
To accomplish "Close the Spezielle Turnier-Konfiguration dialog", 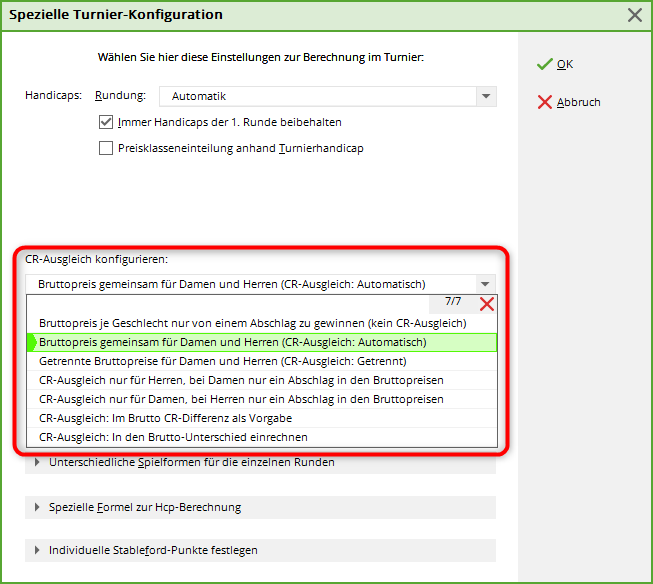I will (635, 15).
